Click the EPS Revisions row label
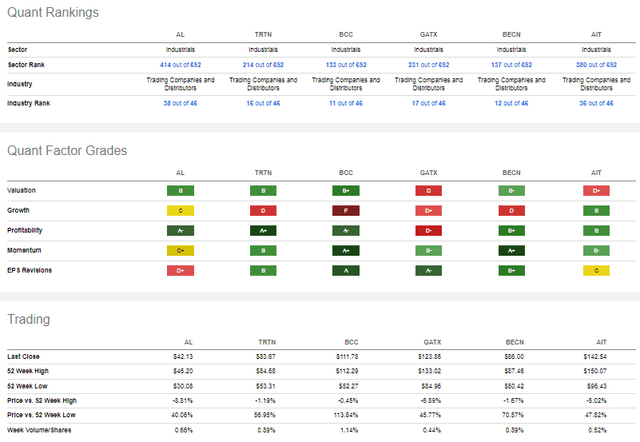This screenshot has height=442, width=640. tap(29, 269)
